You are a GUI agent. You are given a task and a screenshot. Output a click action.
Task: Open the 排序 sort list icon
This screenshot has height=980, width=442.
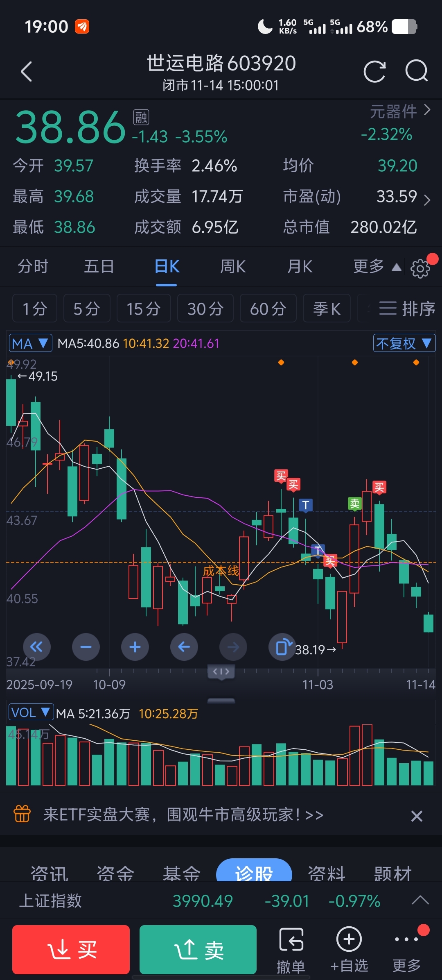coord(407,309)
